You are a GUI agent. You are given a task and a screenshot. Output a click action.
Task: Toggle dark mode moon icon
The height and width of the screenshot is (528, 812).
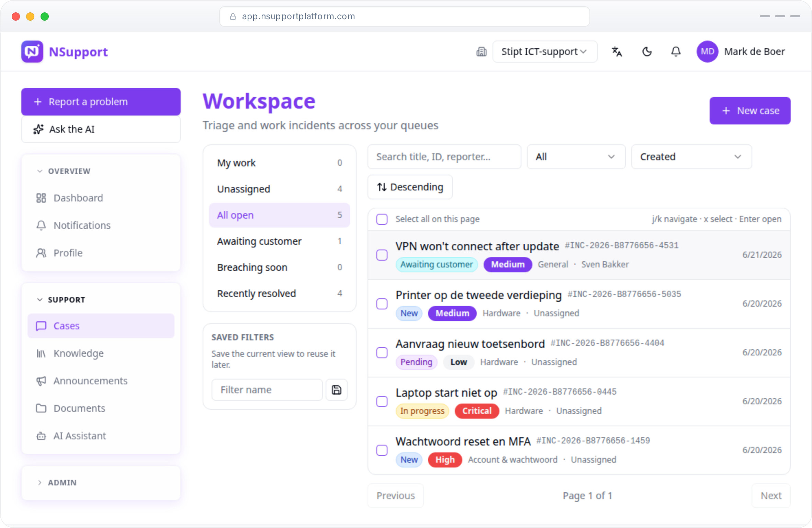coord(647,52)
